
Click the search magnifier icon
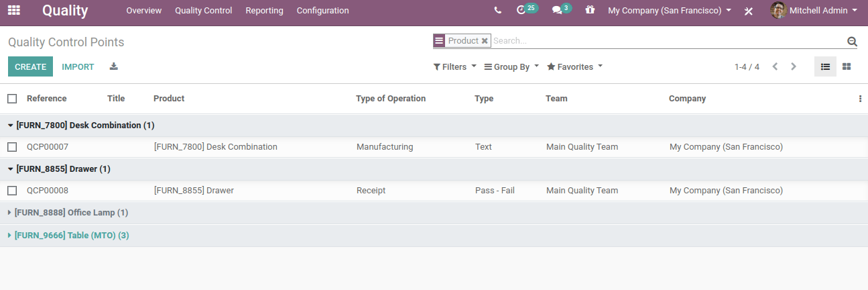852,42
